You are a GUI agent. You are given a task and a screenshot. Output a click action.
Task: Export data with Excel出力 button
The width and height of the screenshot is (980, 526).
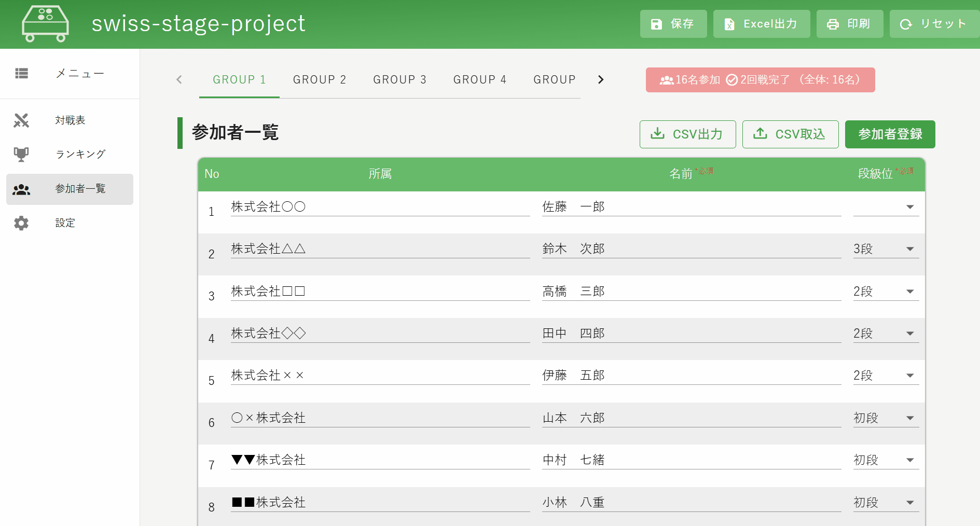[761, 24]
